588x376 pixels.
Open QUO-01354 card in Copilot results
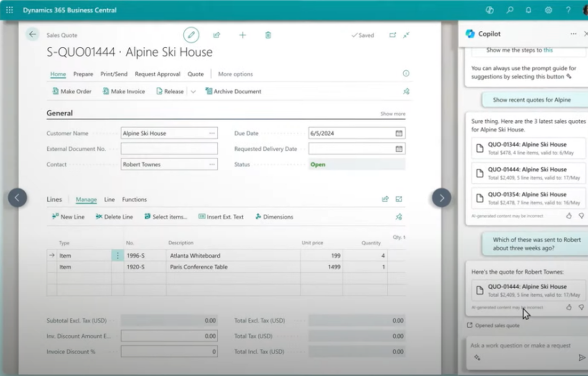(529, 198)
